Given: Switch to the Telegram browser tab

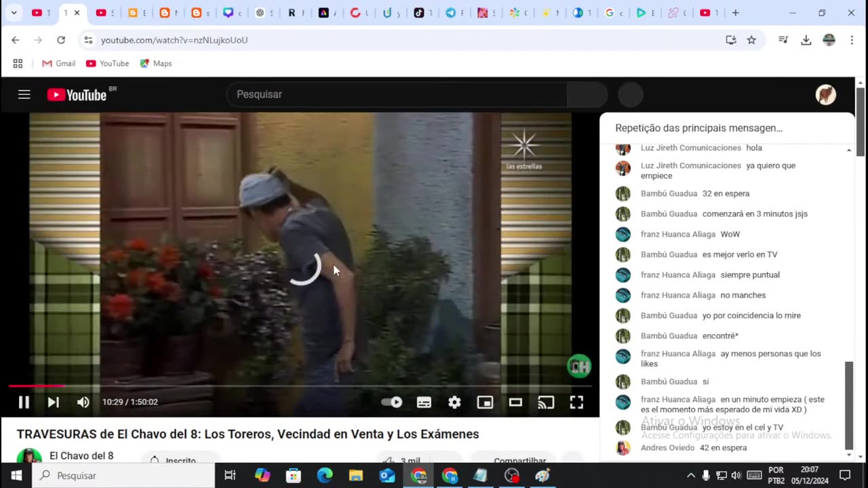Looking at the screenshot, I should (x=452, y=13).
